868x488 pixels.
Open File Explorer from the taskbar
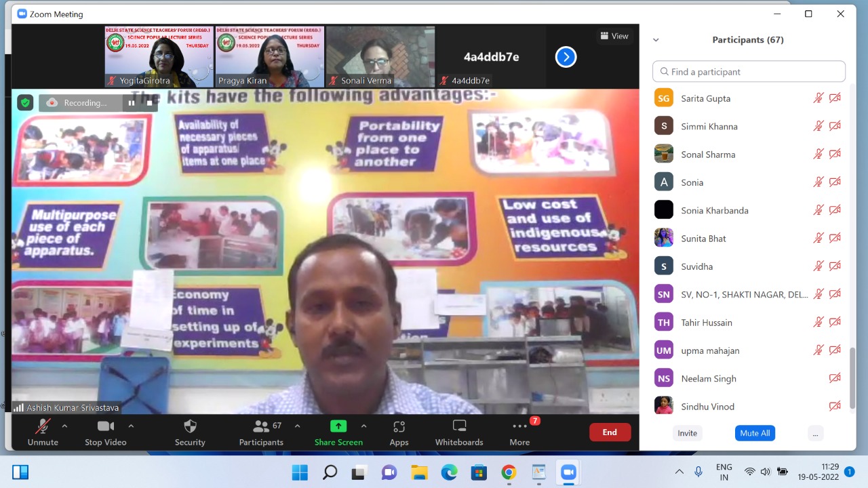tap(419, 472)
